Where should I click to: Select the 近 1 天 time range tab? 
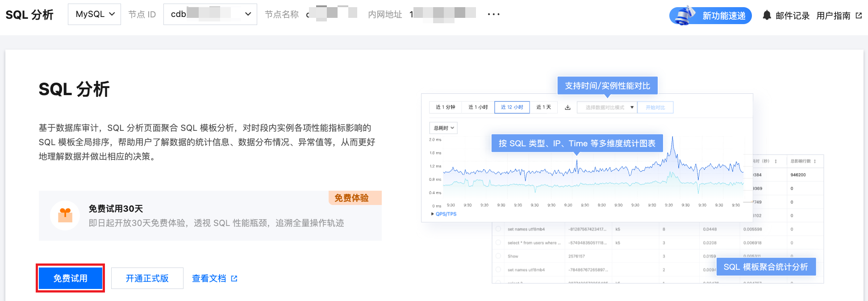coord(543,108)
